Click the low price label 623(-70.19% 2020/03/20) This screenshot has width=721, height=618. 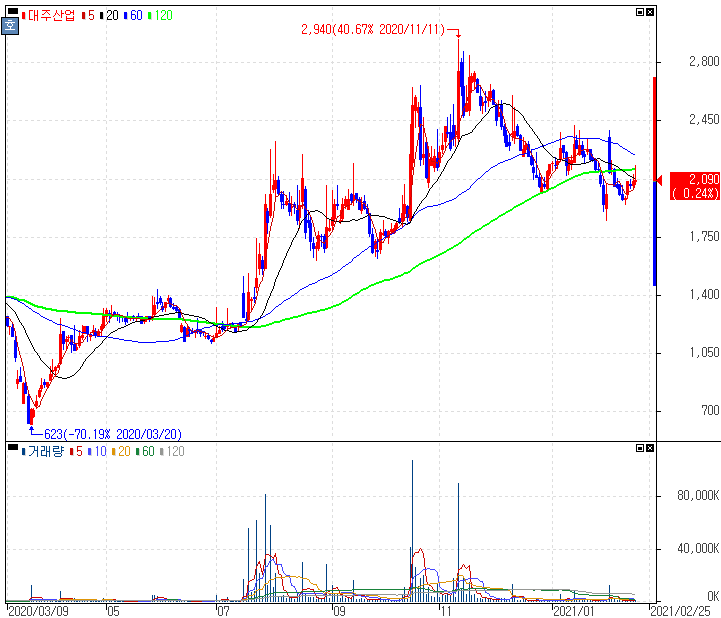coord(113,434)
